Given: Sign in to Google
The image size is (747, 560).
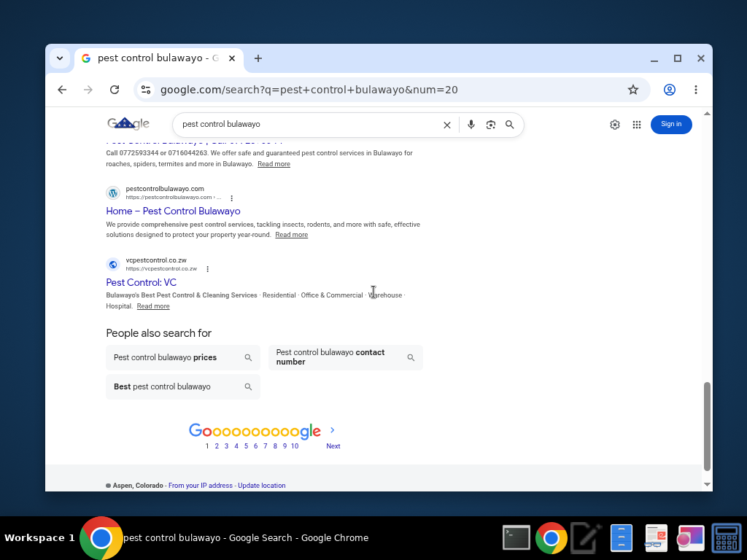Looking at the screenshot, I should pos(671,124).
